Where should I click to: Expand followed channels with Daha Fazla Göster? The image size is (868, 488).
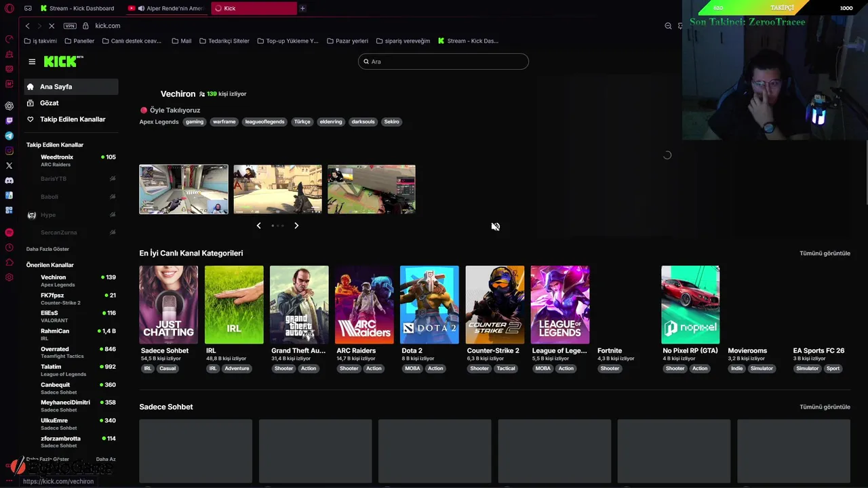coord(47,249)
